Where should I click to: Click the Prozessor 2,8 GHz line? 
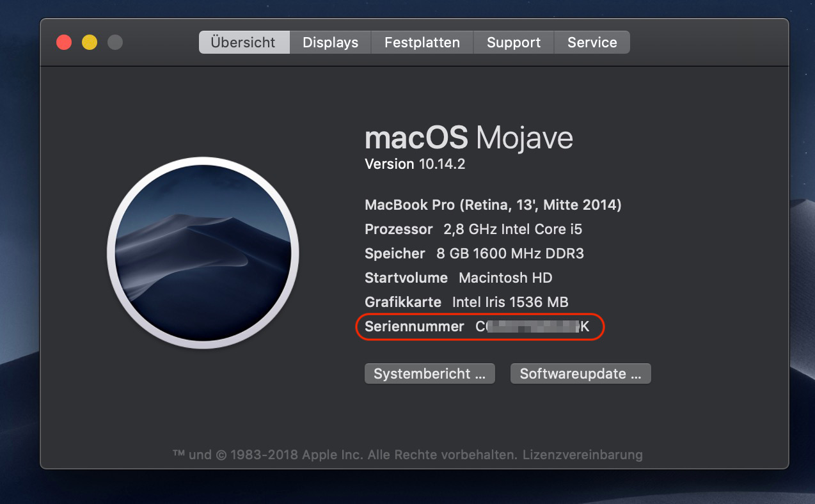pos(473,230)
